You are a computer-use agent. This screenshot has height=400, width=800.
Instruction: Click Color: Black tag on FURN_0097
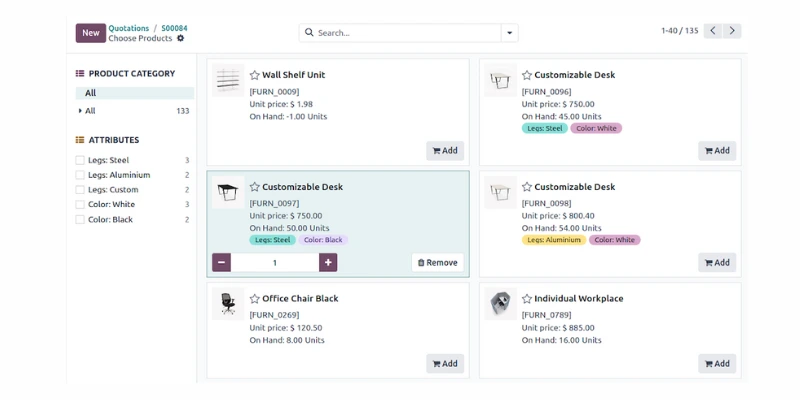[323, 240]
